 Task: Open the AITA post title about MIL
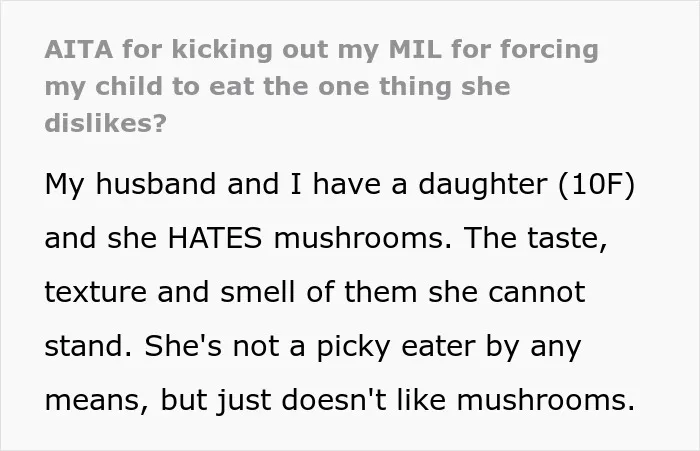(x=321, y=86)
